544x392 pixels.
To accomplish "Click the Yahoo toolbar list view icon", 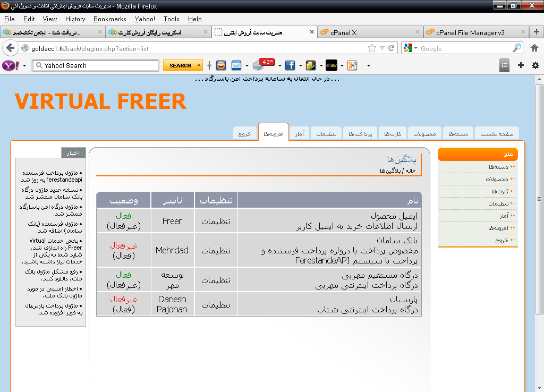I will coord(505,65).
